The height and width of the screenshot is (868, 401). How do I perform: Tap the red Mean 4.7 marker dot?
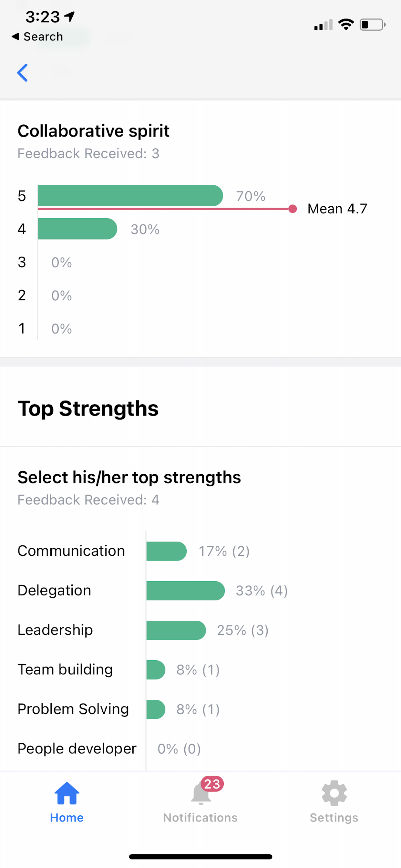(293, 209)
